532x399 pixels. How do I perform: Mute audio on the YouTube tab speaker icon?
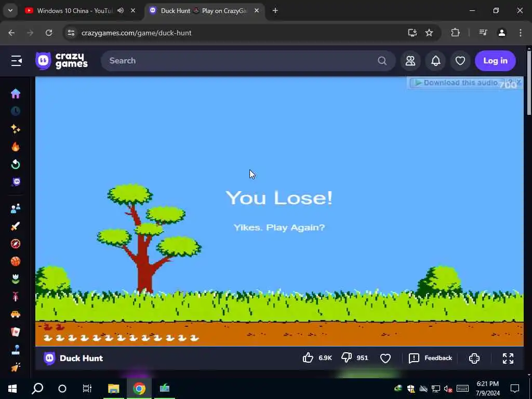(121, 10)
